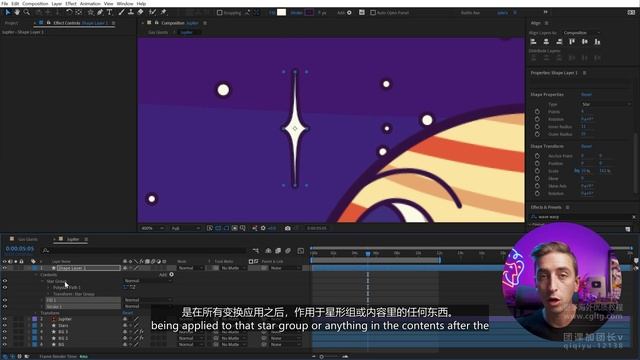
Task: Open the Window menu
Action: 125,3
